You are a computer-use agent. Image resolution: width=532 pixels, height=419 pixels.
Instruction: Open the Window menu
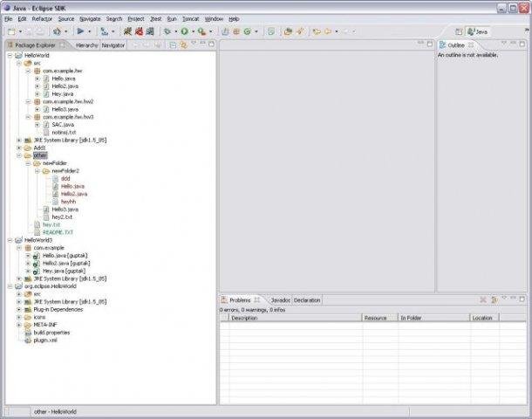[214, 19]
